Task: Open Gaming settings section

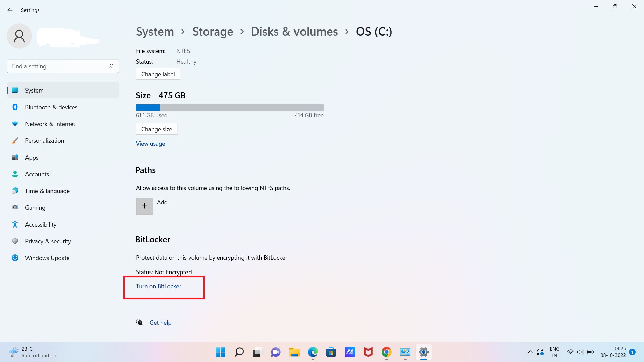Action: [35, 207]
